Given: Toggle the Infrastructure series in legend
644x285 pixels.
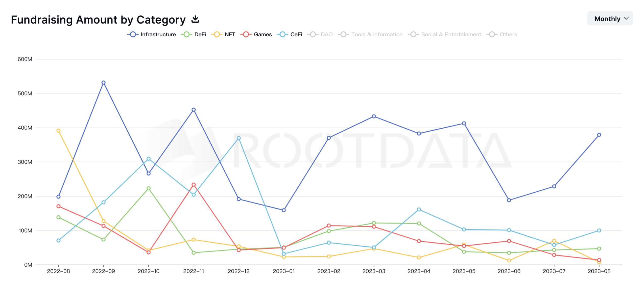Looking at the screenshot, I should click(x=151, y=35).
